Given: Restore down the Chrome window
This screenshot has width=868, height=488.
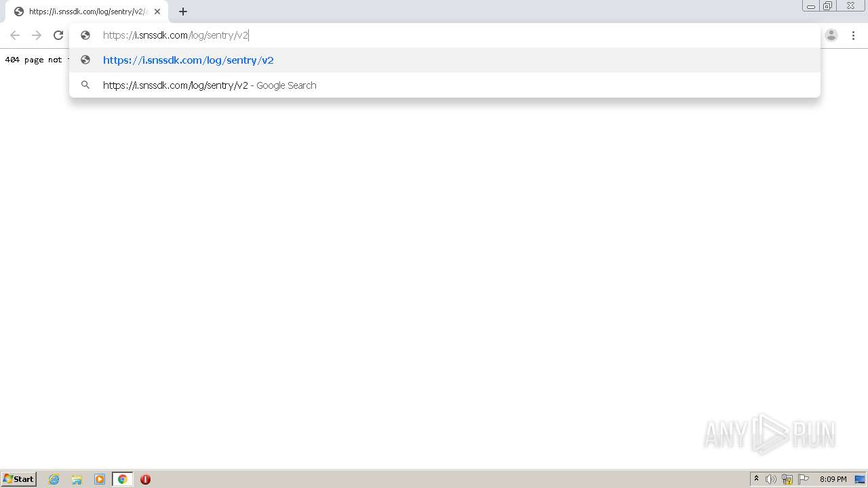Looking at the screenshot, I should 828,6.
